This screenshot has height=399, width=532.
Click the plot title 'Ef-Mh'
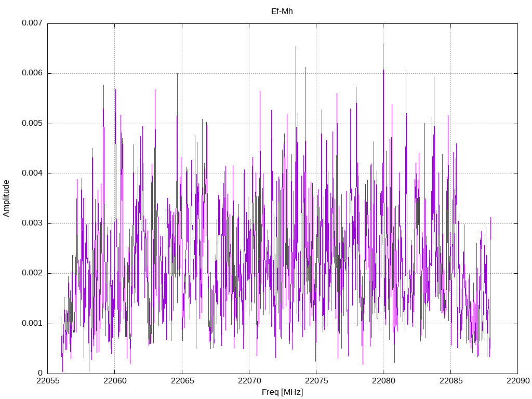(x=282, y=11)
